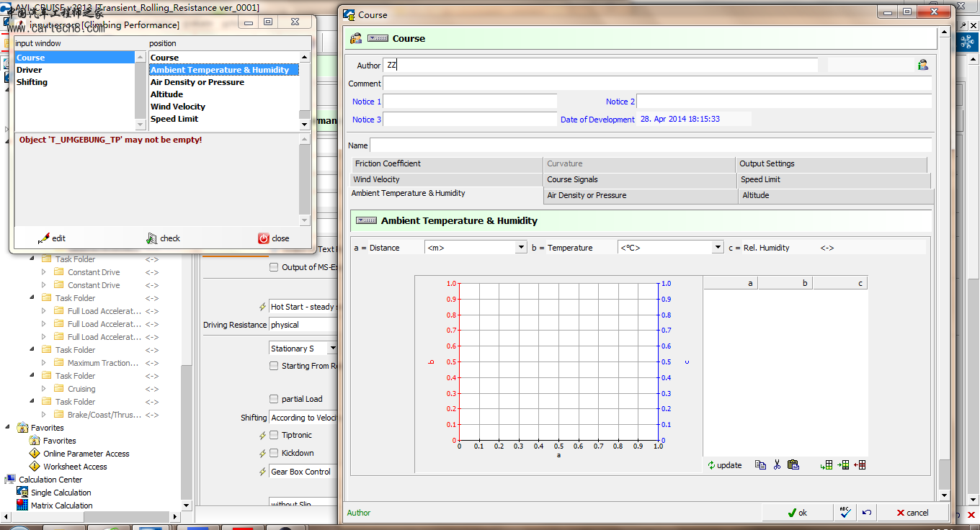Click the Notice 3 link label
Image resolution: width=980 pixels, height=530 pixels.
(367, 120)
